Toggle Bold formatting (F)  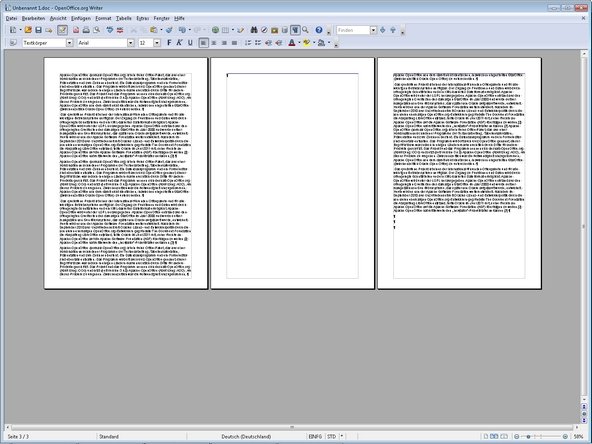click(x=169, y=43)
